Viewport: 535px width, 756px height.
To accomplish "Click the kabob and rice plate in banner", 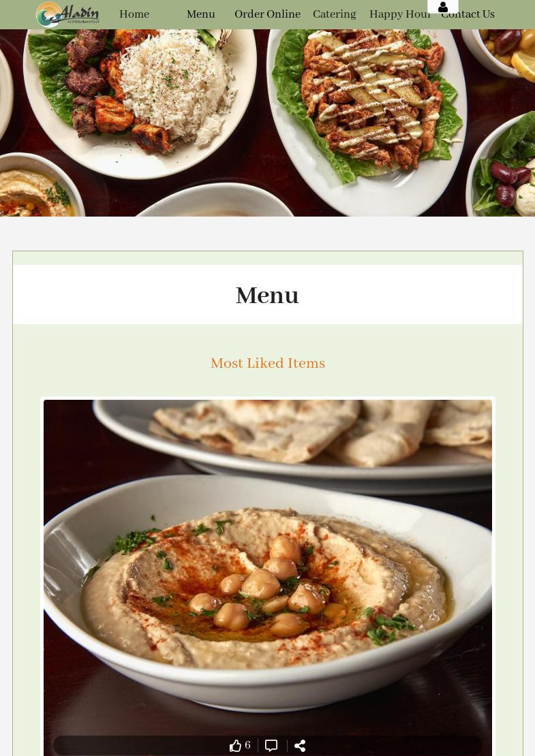I will (x=140, y=101).
